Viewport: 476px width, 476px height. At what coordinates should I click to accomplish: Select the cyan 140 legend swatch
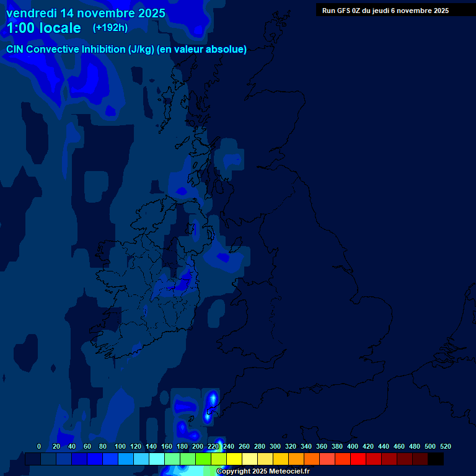tap(157, 459)
